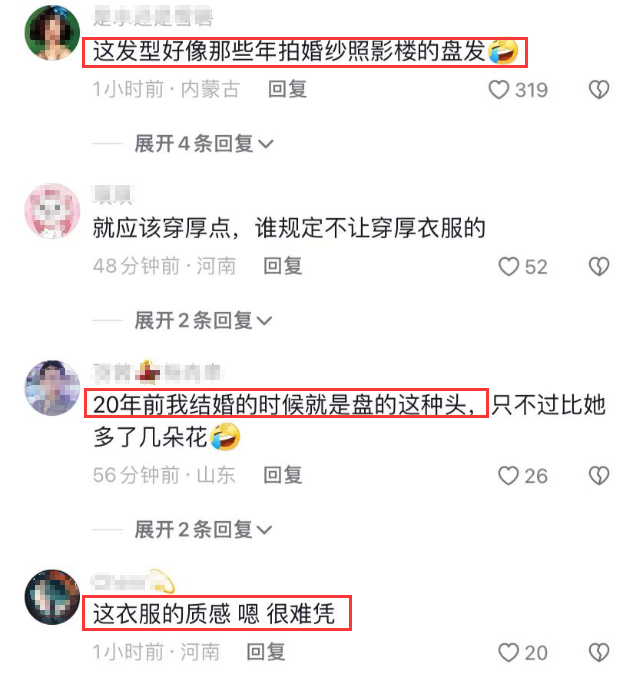Reply to the 56分钟前 山东 comment
The height and width of the screenshot is (692, 644).
(282, 475)
